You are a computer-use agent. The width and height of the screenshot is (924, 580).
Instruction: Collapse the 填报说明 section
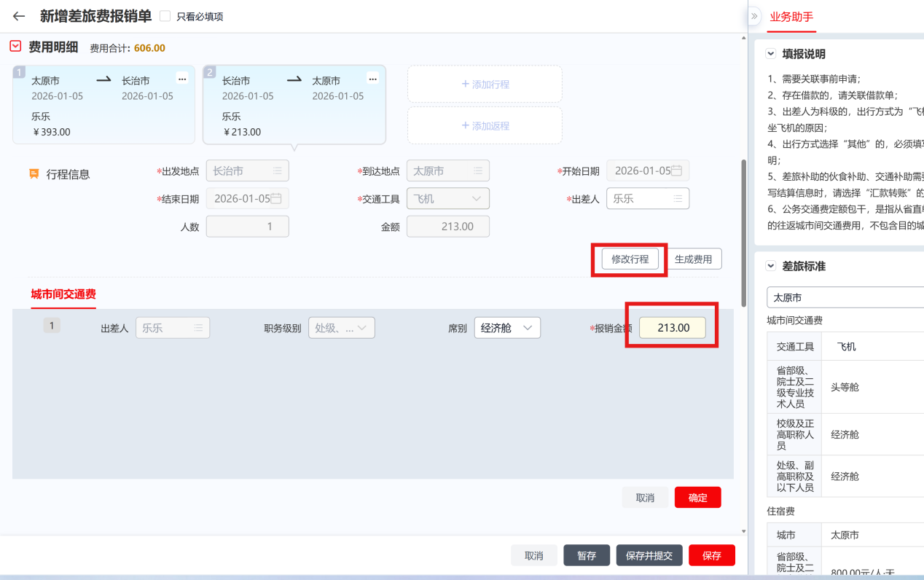tap(771, 54)
